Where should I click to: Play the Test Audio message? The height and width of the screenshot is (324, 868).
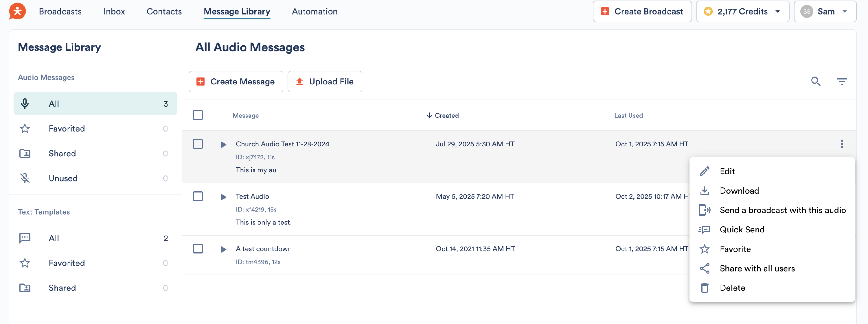pyautogui.click(x=223, y=197)
